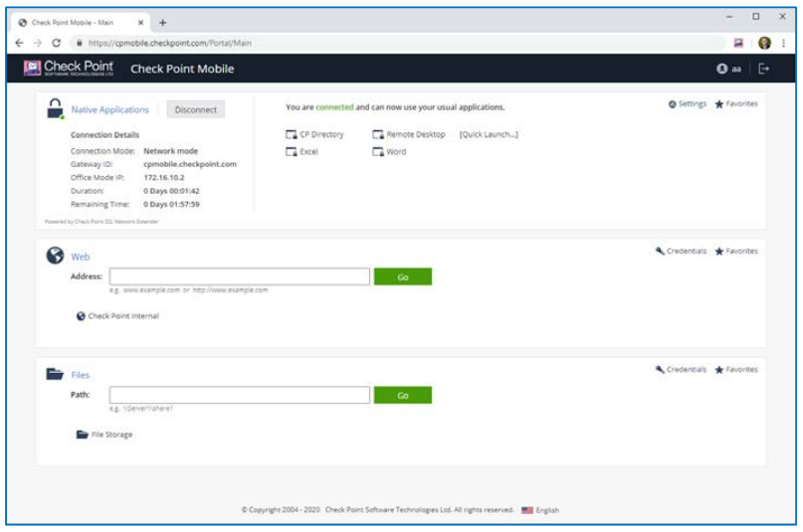Open the browser three-dot menu
The height and width of the screenshot is (532, 803).
point(783,43)
